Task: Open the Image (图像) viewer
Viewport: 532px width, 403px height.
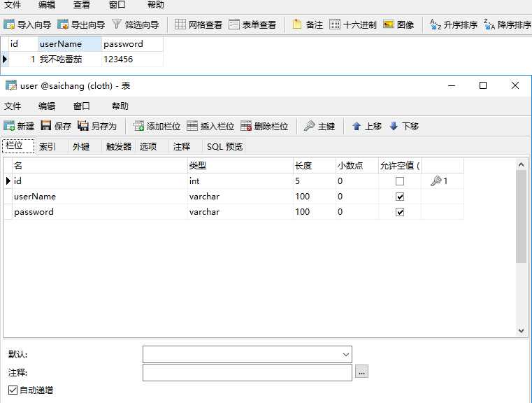Action: click(x=398, y=24)
